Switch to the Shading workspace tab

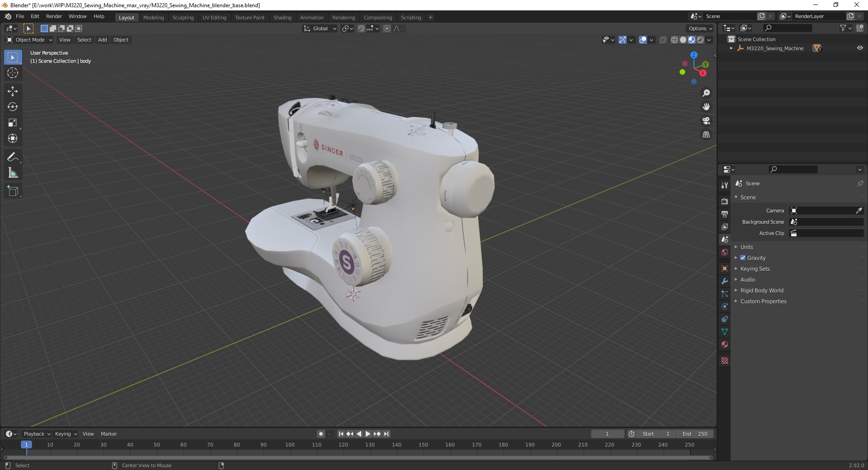282,18
